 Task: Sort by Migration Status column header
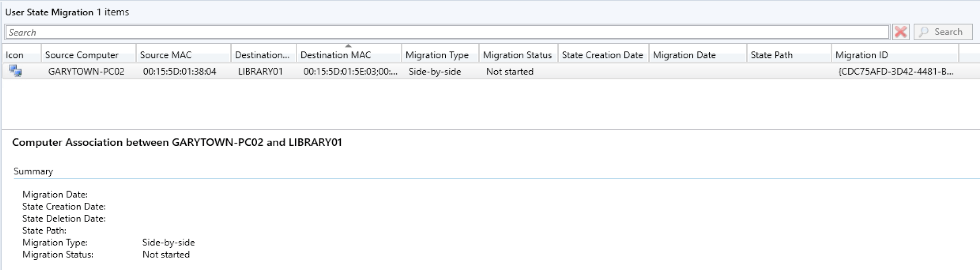(x=517, y=55)
